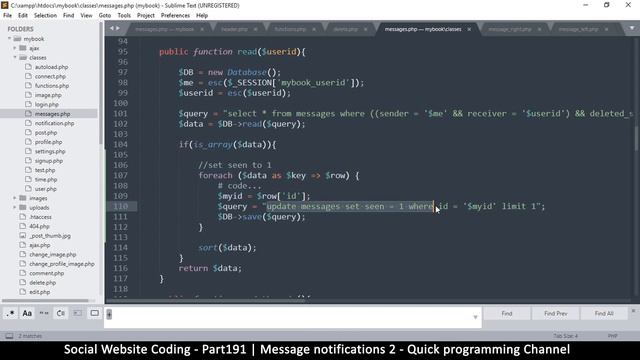Open tab list dropdown at tab bar end
This screenshot has width=640, height=360.
pos(632,29)
